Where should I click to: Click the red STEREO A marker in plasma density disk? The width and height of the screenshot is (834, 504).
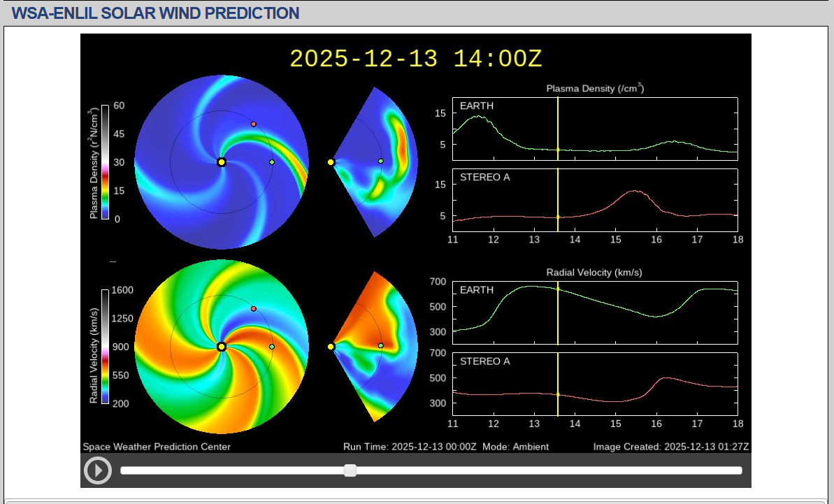[254, 124]
